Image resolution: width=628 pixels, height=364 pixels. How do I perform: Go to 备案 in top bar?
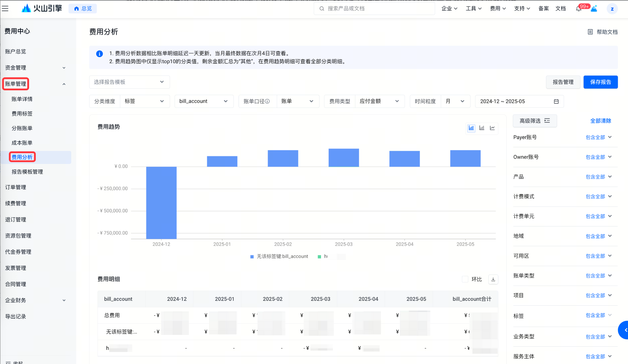tap(543, 9)
